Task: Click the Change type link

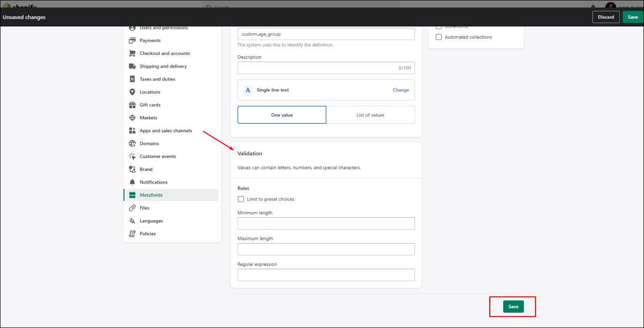Action: point(401,90)
